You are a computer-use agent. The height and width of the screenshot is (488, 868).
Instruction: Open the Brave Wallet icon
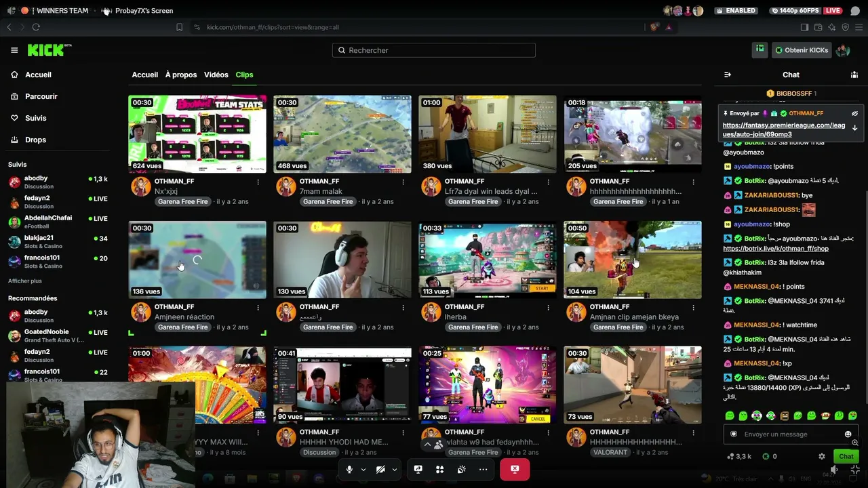(818, 27)
